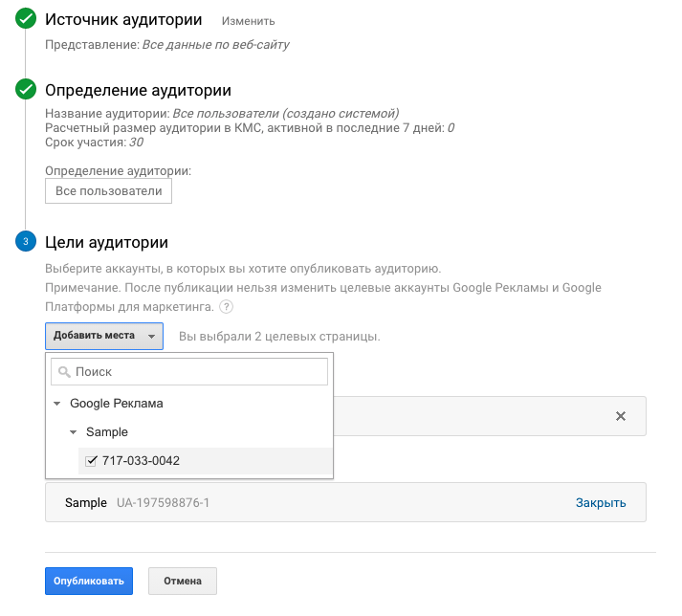Viewport: 682px width, 616px height.
Task: Click the blue step 3 circle
Action: tap(26, 241)
